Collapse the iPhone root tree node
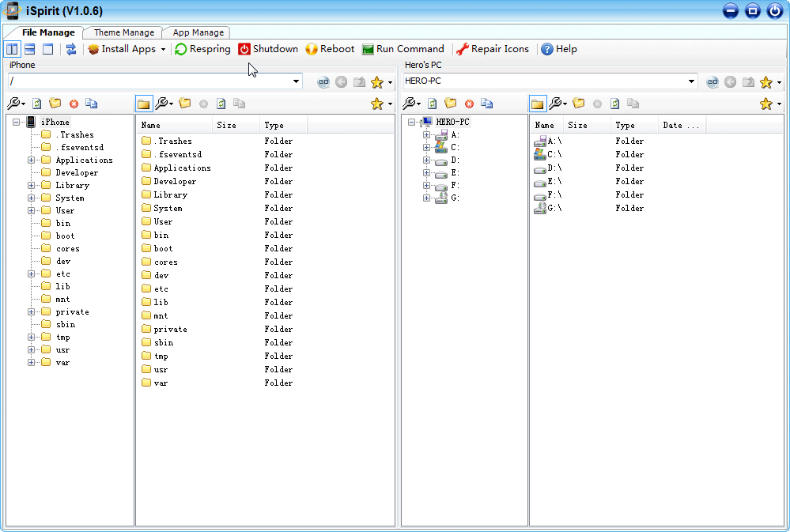Viewport: 790px width, 532px height. (x=16, y=122)
